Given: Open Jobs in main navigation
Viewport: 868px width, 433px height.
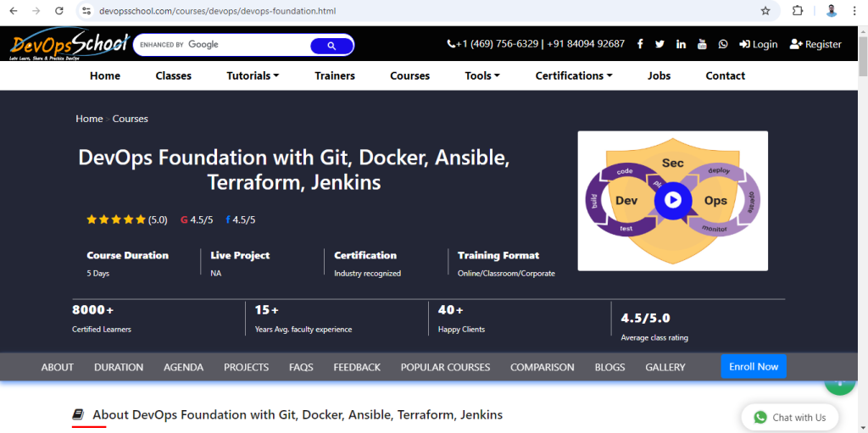Looking at the screenshot, I should click(x=659, y=76).
